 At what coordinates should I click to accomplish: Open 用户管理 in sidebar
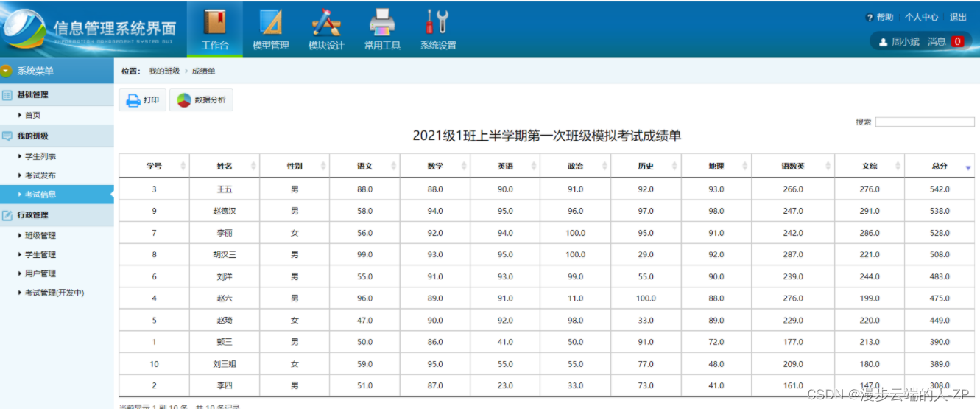40,274
